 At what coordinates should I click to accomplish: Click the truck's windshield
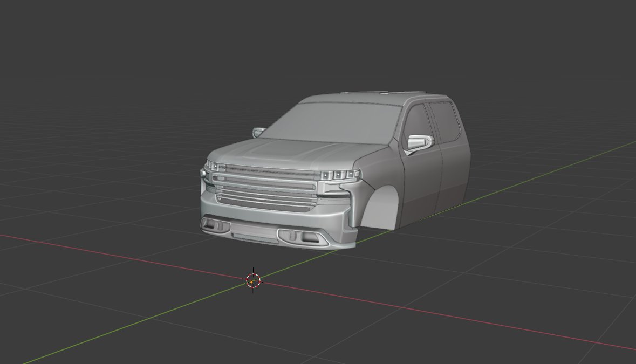pyautogui.click(x=334, y=123)
